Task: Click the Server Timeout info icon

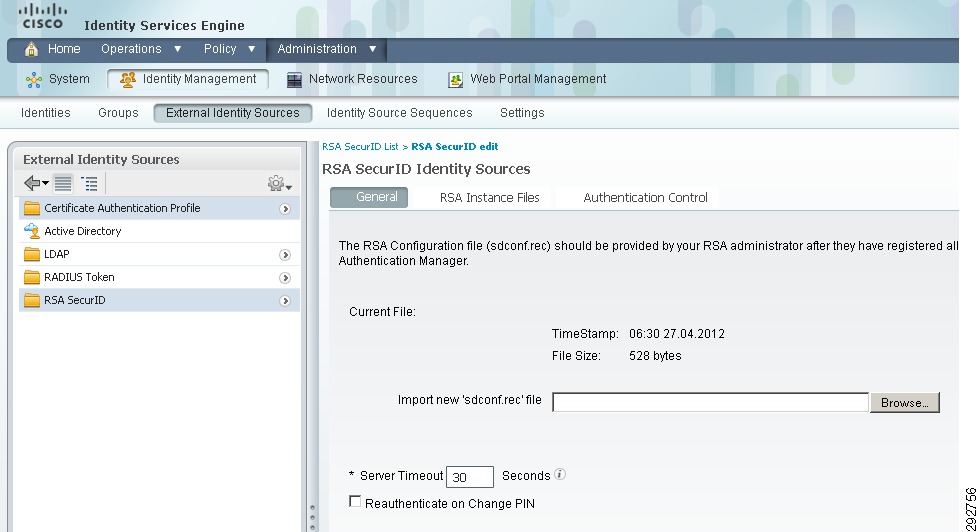Action: tap(560, 474)
